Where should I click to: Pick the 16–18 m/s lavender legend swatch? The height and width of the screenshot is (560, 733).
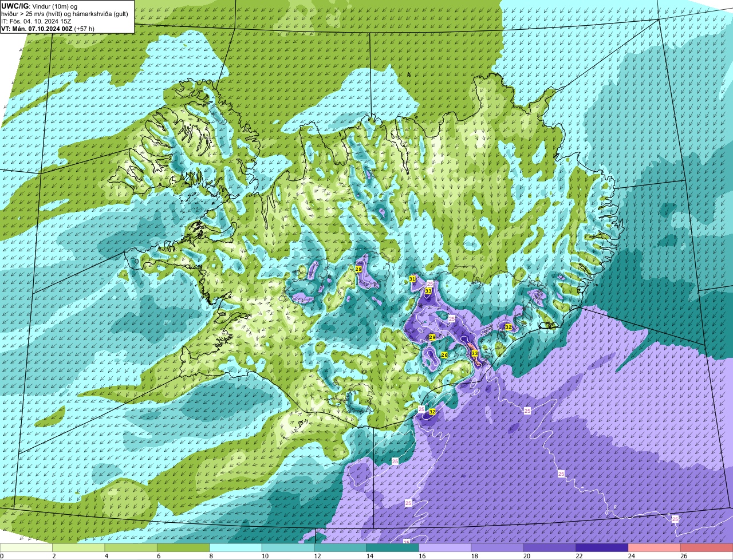(445, 547)
